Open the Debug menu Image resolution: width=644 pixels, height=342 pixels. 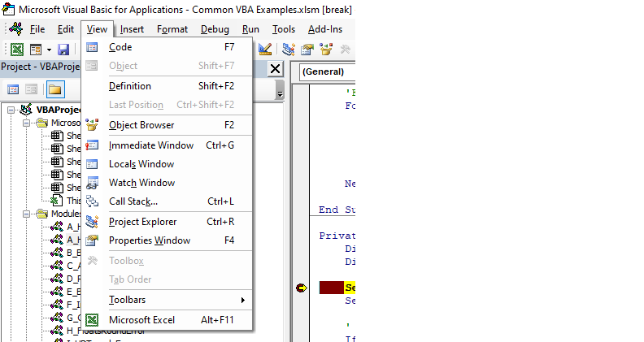pos(215,29)
